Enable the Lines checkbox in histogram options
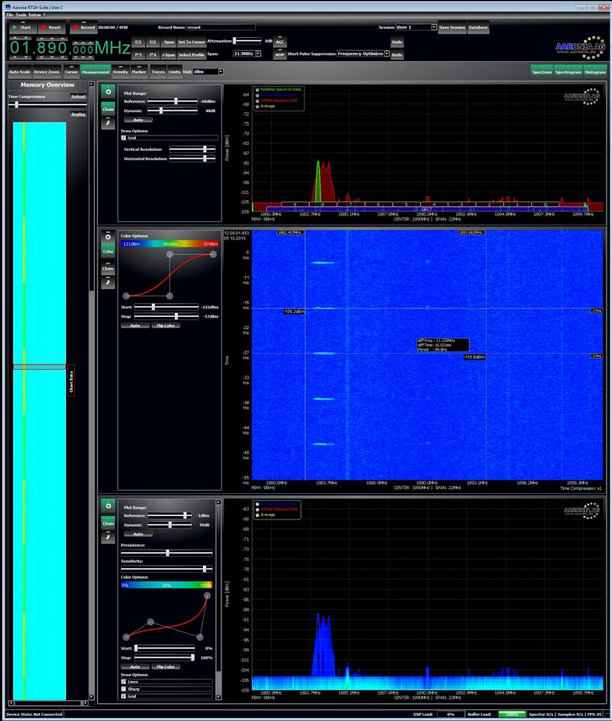Screen dimensions: 612x721 click(125, 682)
